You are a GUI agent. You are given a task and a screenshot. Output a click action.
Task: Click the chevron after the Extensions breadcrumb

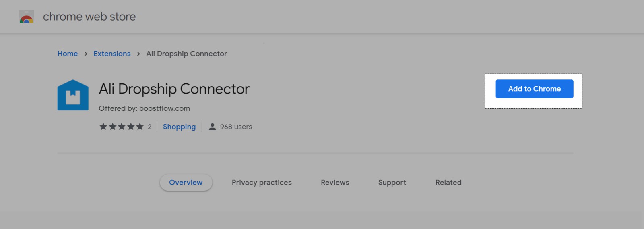tap(138, 54)
